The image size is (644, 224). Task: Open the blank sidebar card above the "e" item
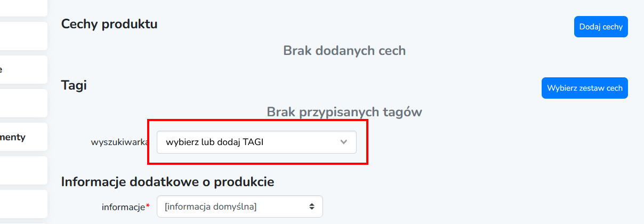(23, 36)
